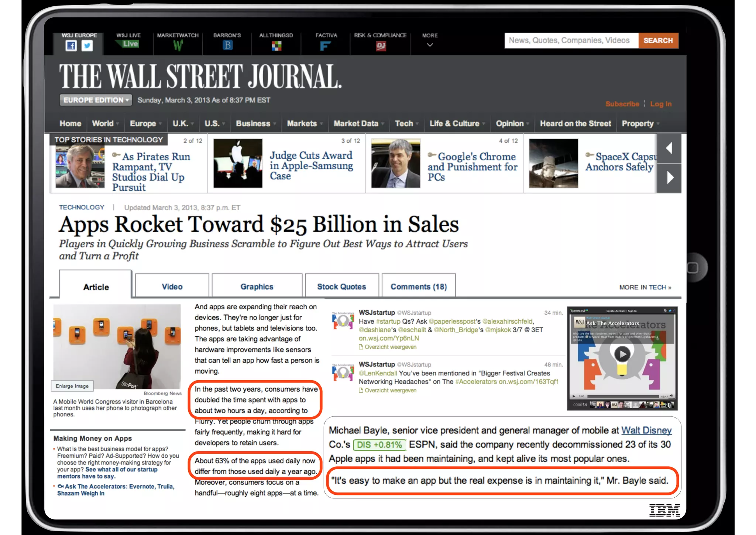Click the Risk & Compliance DJ icon
This screenshot has width=756, height=535.
[x=381, y=46]
